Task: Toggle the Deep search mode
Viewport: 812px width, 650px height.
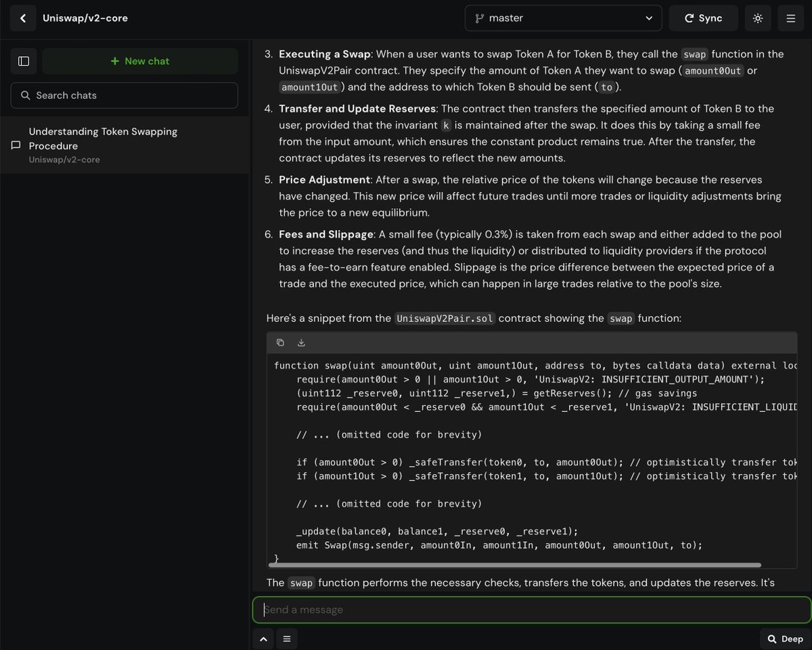Action: click(784, 639)
